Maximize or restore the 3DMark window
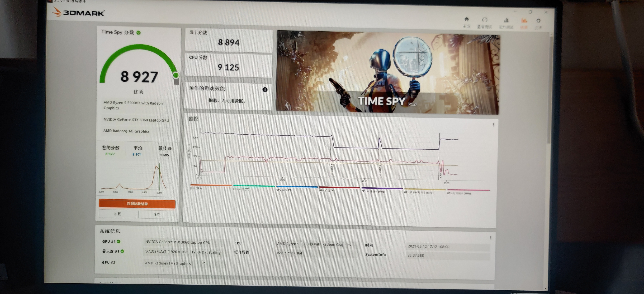 (x=530, y=12)
